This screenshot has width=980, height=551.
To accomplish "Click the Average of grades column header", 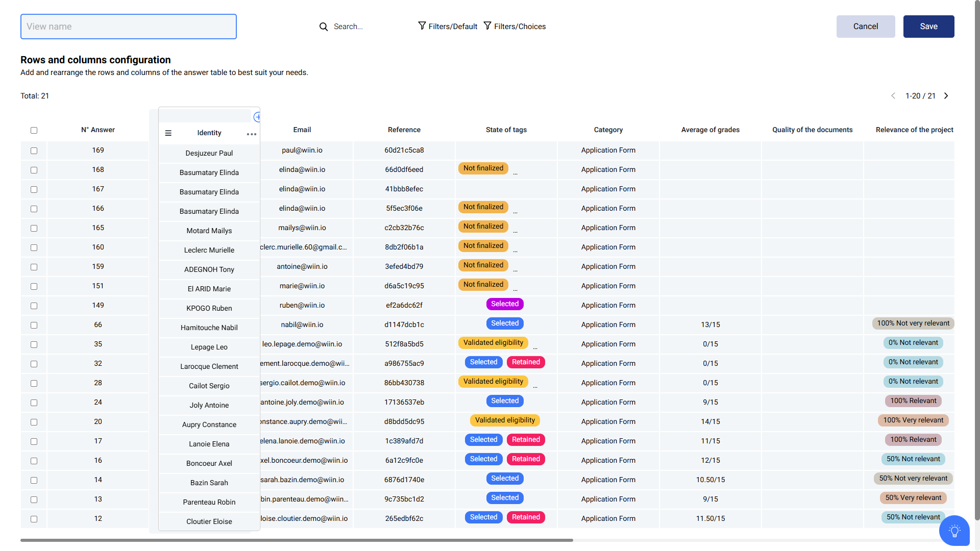I will pos(710,130).
